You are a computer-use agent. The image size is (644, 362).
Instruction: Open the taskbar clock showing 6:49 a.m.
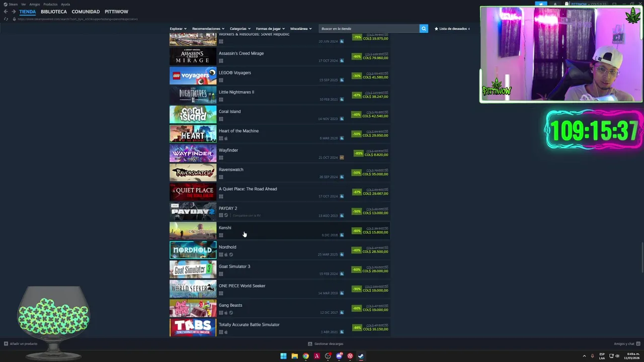pos(631,356)
